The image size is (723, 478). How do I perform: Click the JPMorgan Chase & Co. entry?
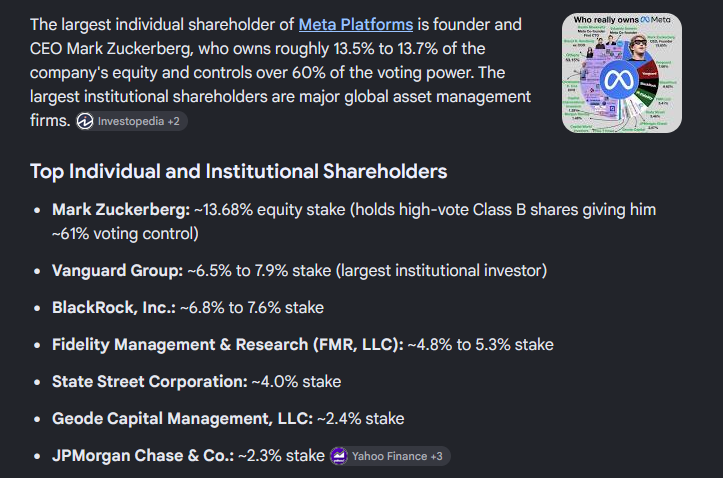tap(188, 455)
